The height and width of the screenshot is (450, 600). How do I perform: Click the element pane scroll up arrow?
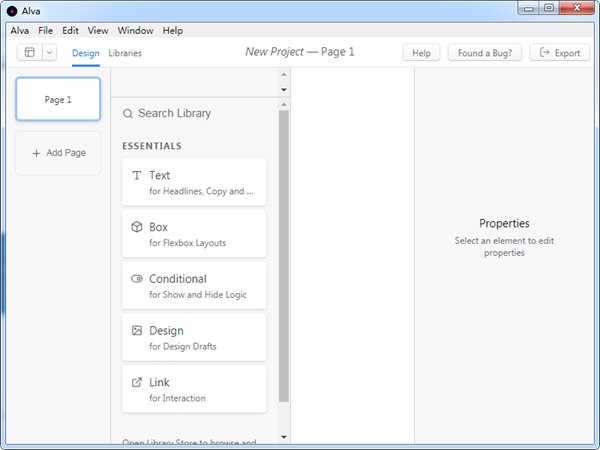coord(284,74)
